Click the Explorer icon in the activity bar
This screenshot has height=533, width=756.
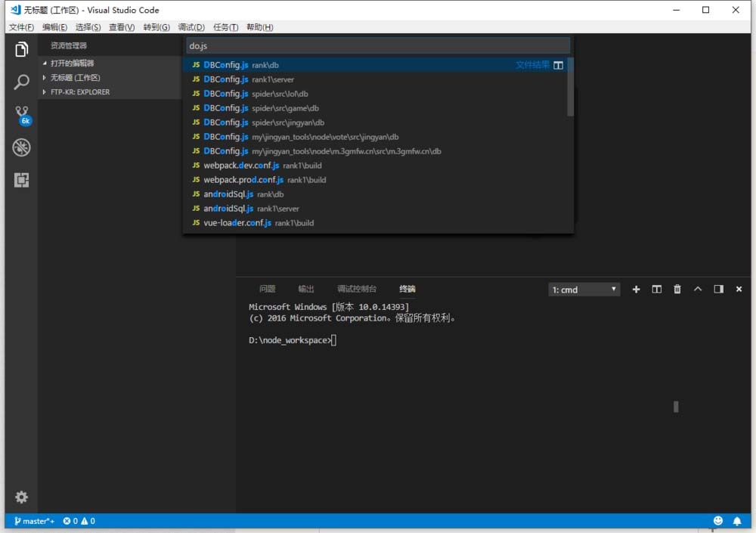[x=20, y=48]
